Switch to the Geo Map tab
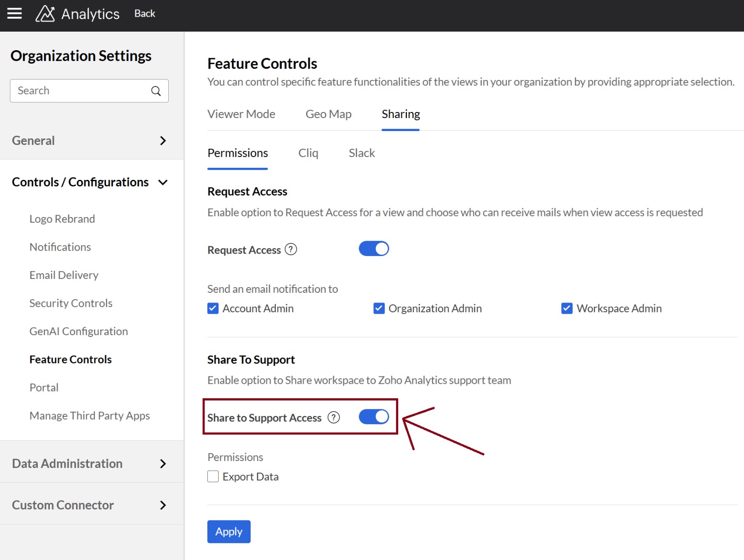 click(x=328, y=114)
